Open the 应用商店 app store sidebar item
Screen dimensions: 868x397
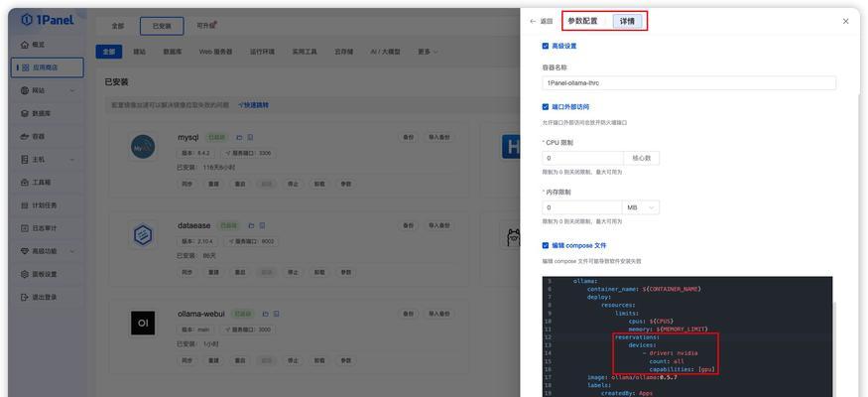tap(47, 67)
